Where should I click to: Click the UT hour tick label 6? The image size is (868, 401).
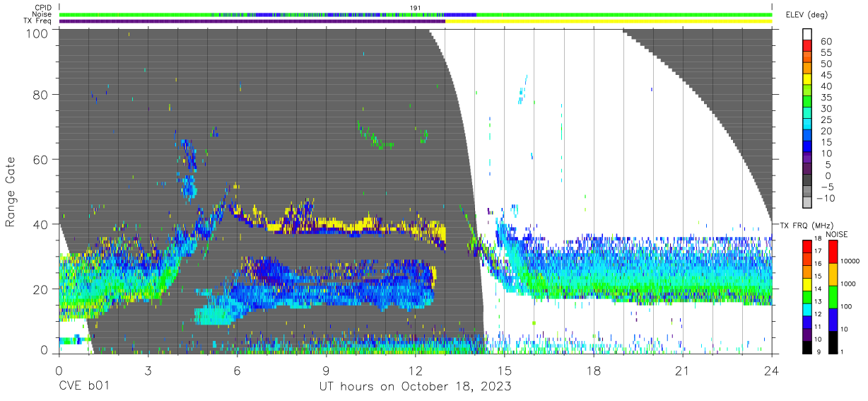click(x=237, y=371)
